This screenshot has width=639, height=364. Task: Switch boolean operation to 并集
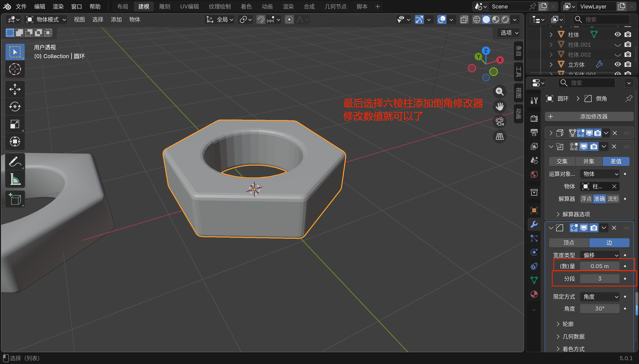pos(589,161)
